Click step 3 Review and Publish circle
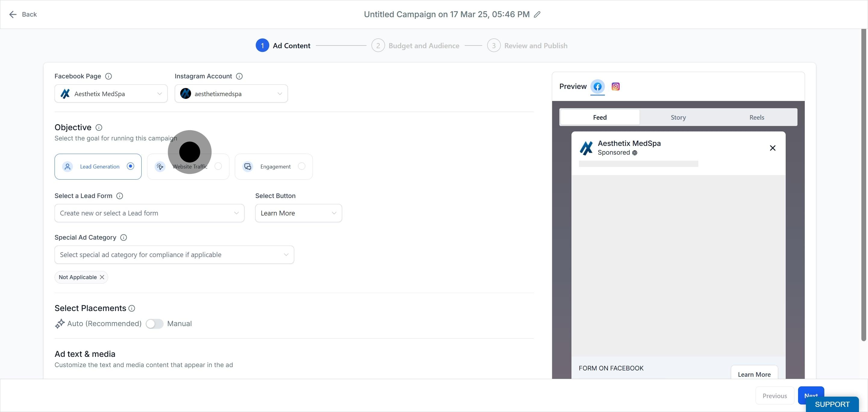 (494, 46)
